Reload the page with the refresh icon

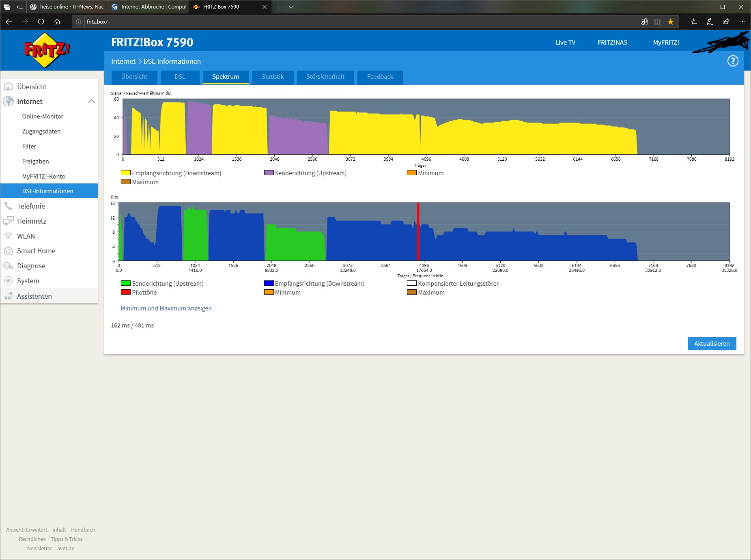[41, 22]
